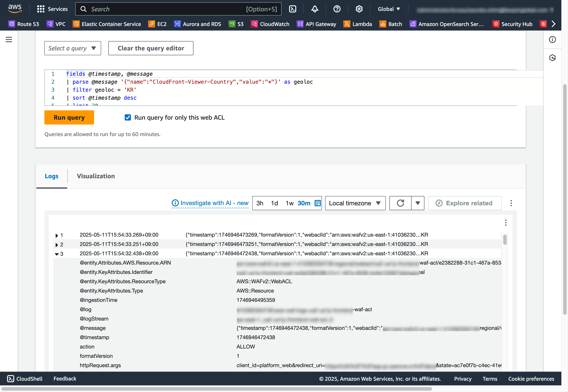Open Elastic Container Service shortcut
The image size is (568, 392).
[107, 24]
